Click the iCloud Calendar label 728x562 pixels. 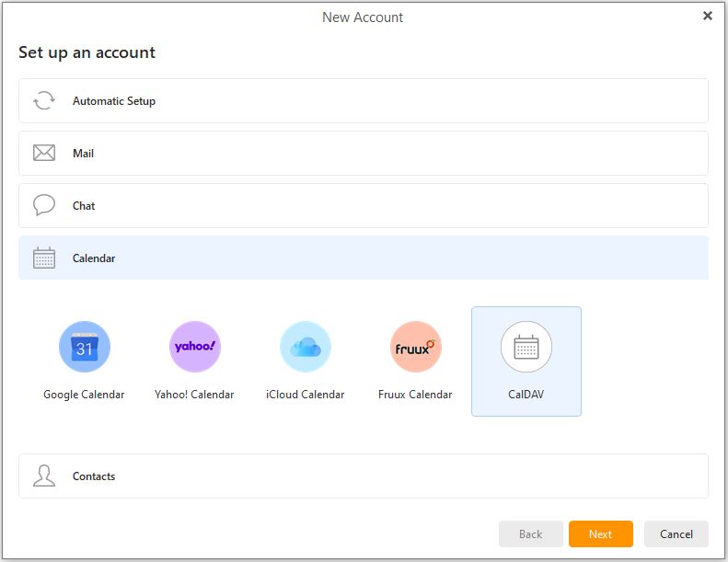[305, 395]
